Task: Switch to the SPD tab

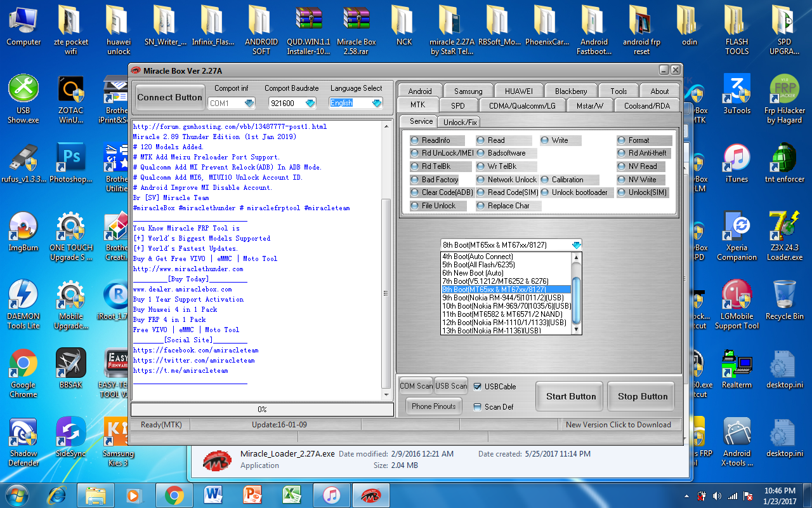Action: pyautogui.click(x=457, y=105)
